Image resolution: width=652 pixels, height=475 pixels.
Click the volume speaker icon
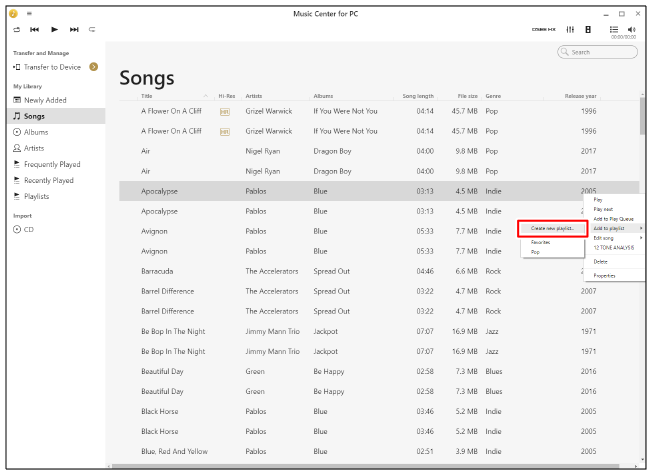(631, 29)
